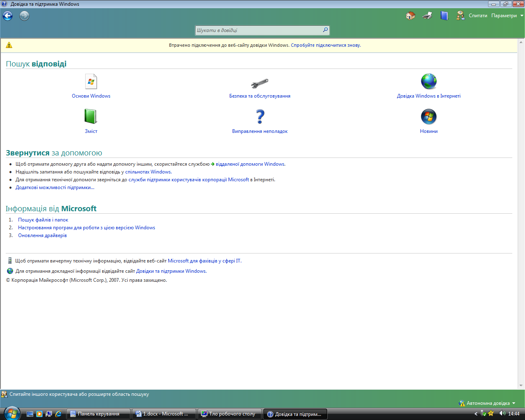Screen dimensions: 525x420
Task: Click Спитайте іншого користувача bottom bar text
Action: 79,394
